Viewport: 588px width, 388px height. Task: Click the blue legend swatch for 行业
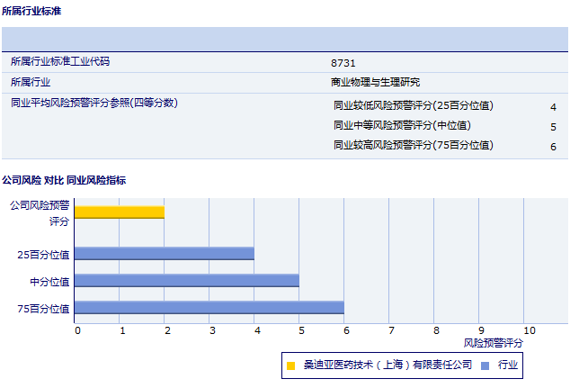[485, 365]
